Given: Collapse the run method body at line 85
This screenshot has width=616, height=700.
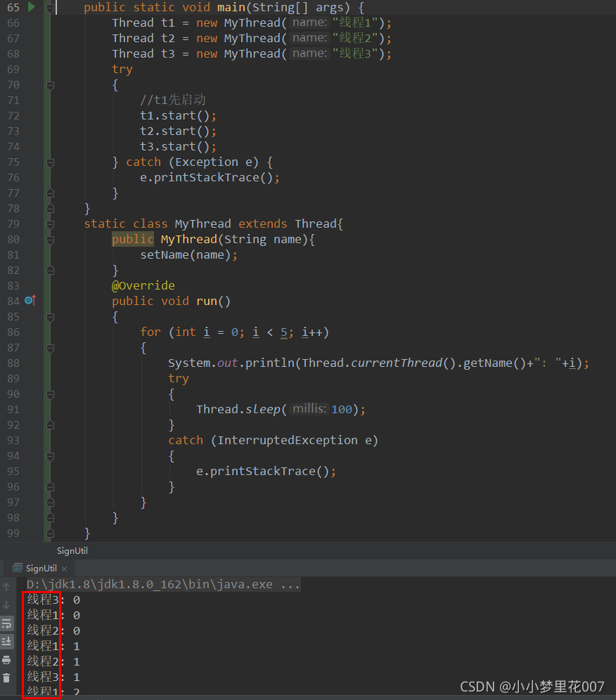Looking at the screenshot, I should click(51, 317).
